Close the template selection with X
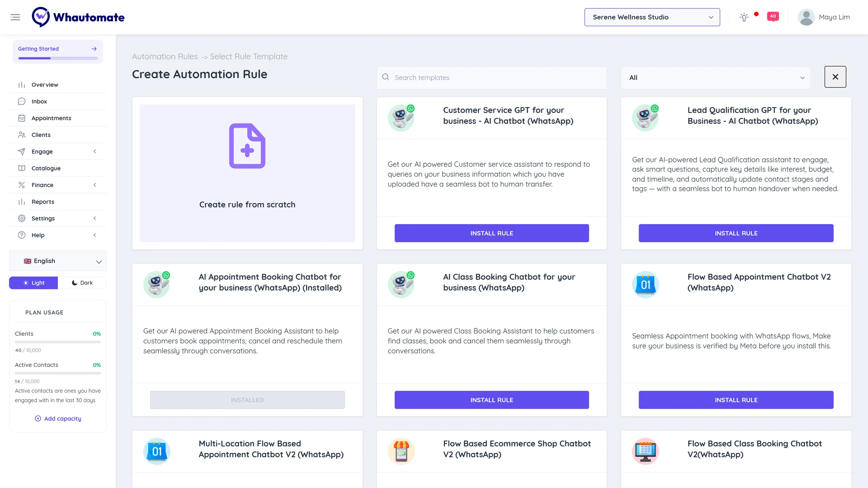Image resolution: width=868 pixels, height=488 pixels. point(835,77)
